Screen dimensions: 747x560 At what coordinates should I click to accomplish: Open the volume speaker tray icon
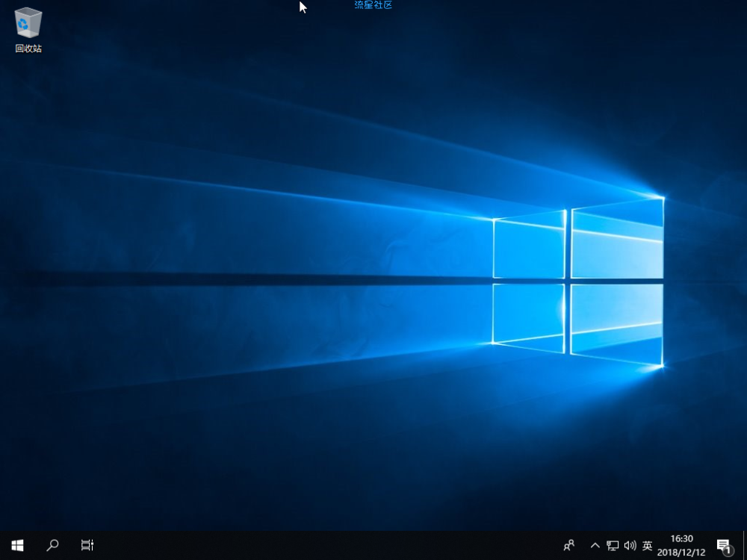click(630, 545)
